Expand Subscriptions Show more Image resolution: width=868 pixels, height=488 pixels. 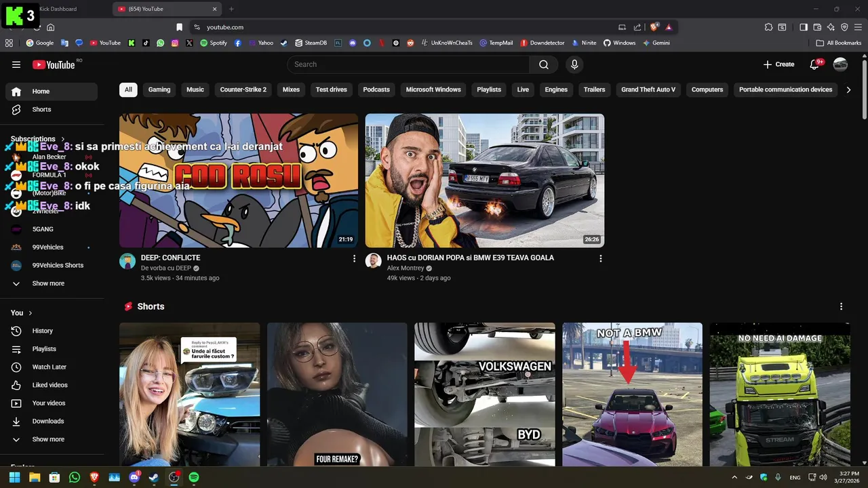coord(52,283)
